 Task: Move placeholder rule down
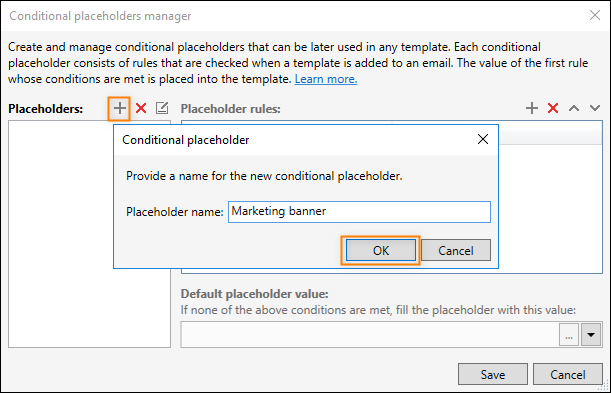[x=595, y=108]
